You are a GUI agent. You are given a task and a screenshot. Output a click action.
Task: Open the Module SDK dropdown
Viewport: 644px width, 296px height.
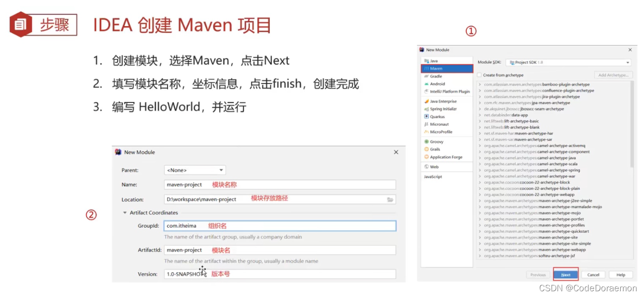pos(568,62)
